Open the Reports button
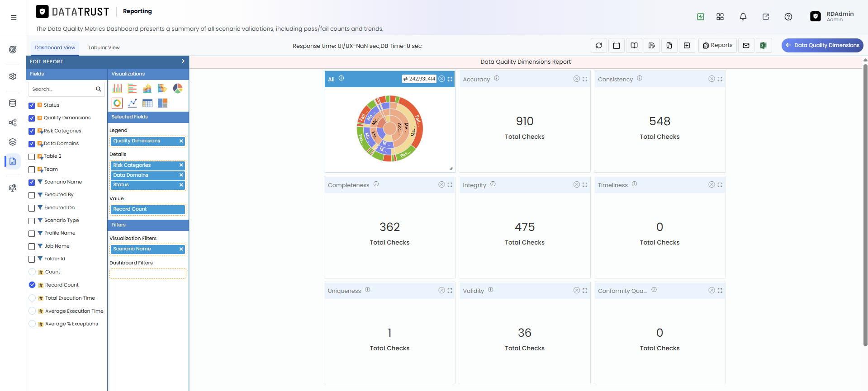The image size is (868, 391). coord(717,45)
